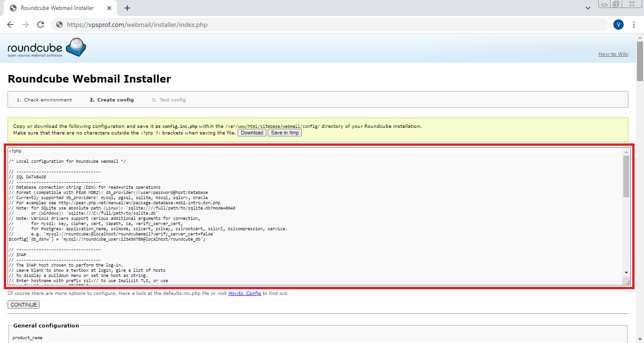
Task: Click the '<?php' opening line
Action: point(15,151)
